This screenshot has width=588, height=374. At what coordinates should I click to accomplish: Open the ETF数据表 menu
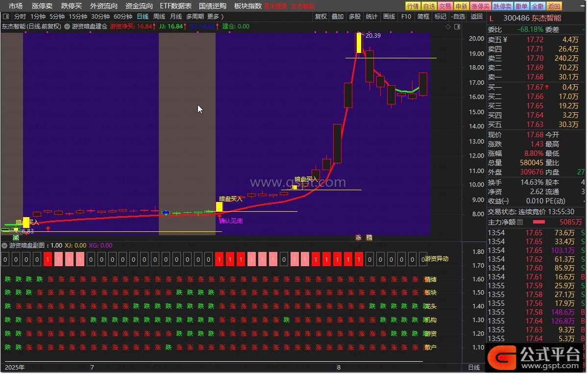coord(176,6)
